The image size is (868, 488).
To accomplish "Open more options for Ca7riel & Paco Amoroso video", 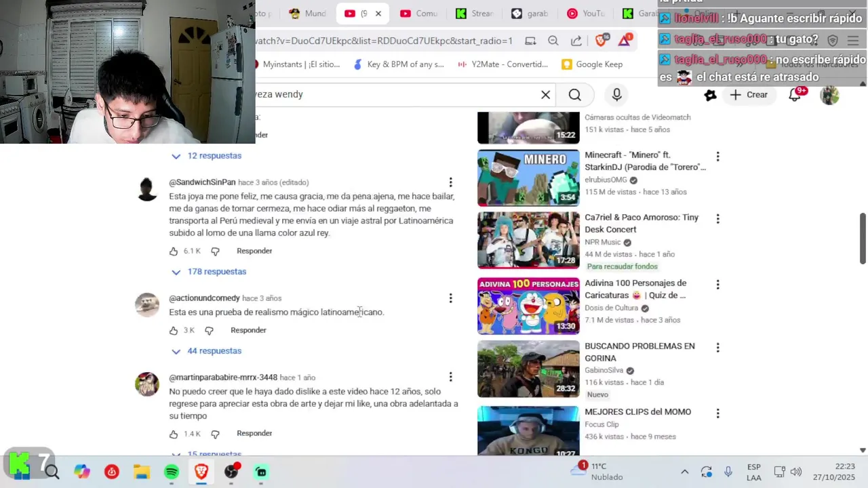I will [717, 219].
